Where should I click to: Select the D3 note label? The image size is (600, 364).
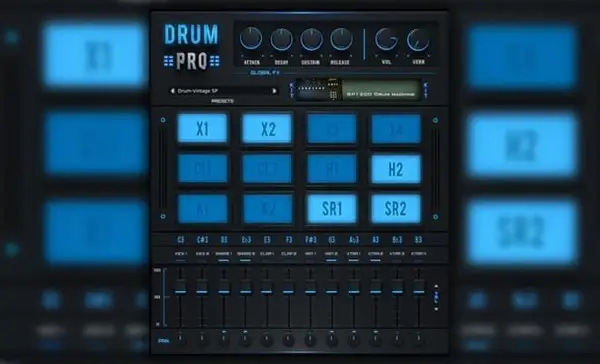(x=224, y=240)
